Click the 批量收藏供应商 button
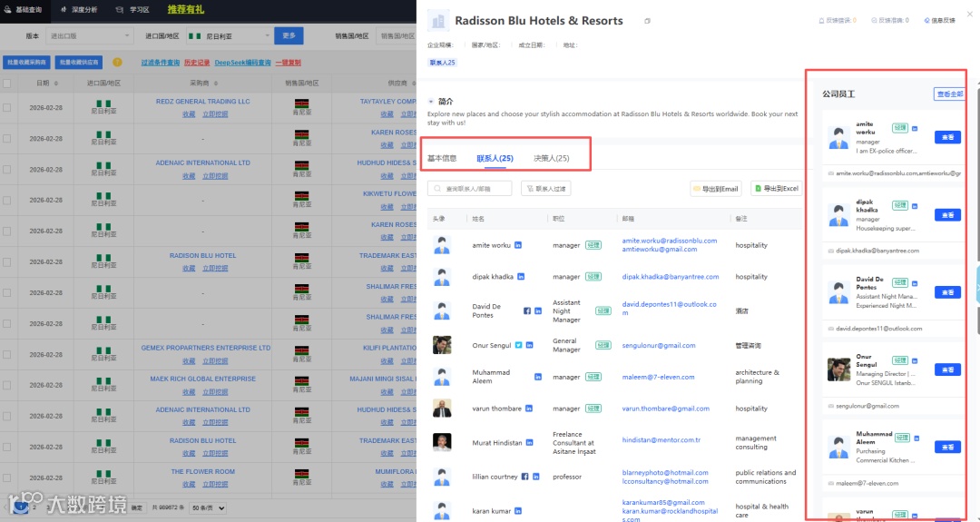The image size is (980, 522). (79, 63)
